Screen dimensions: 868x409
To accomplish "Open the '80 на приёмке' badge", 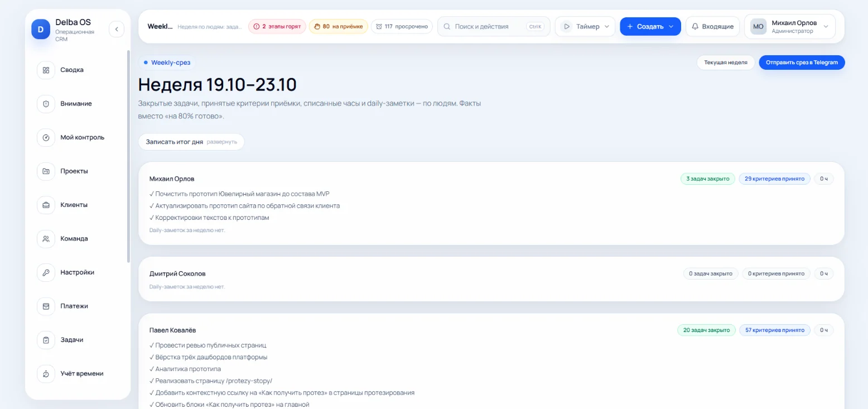I will [338, 26].
